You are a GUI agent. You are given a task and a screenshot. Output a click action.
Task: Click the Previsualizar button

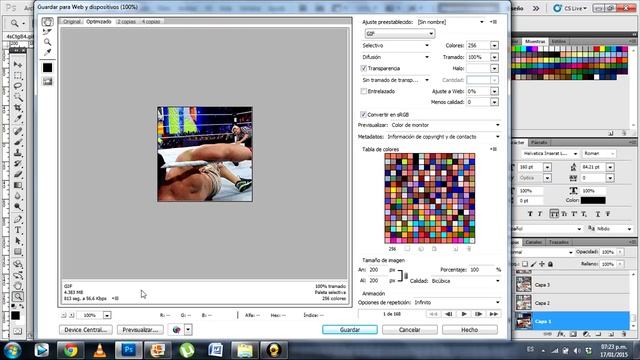pyautogui.click(x=140, y=329)
